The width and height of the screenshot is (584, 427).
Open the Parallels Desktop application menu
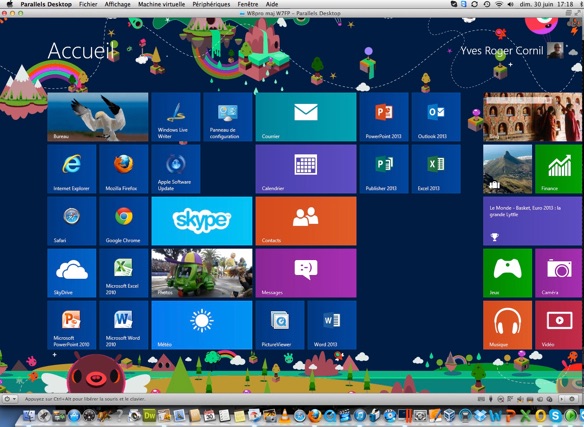click(46, 4)
